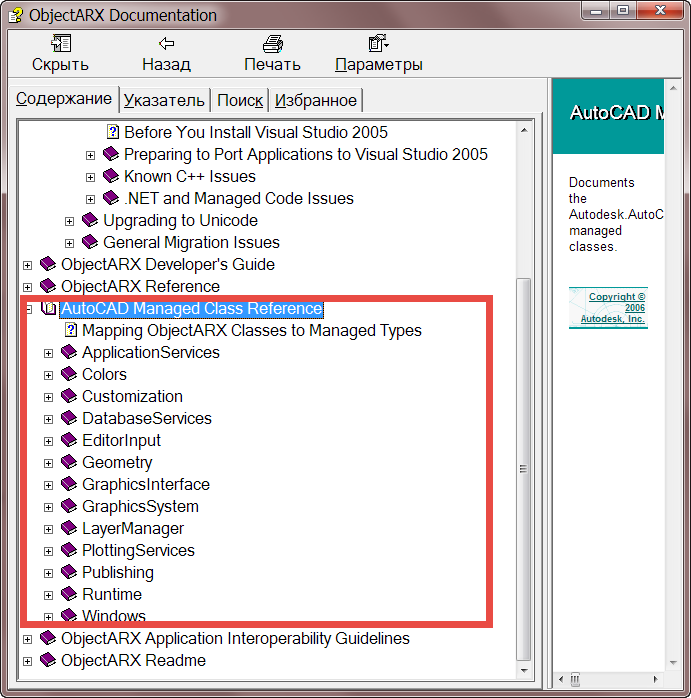
Task: Click the book icon next to Geometry
Action: click(69, 462)
